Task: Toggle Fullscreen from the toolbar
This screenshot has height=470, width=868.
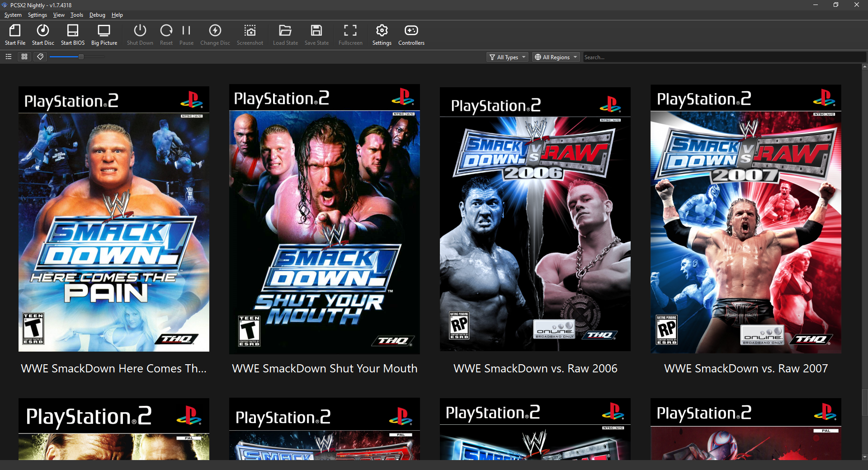Action: coord(350,35)
